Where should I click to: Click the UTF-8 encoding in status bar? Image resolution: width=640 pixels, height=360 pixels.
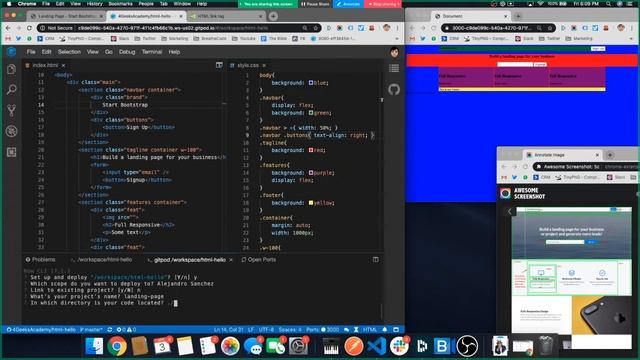[266, 329]
